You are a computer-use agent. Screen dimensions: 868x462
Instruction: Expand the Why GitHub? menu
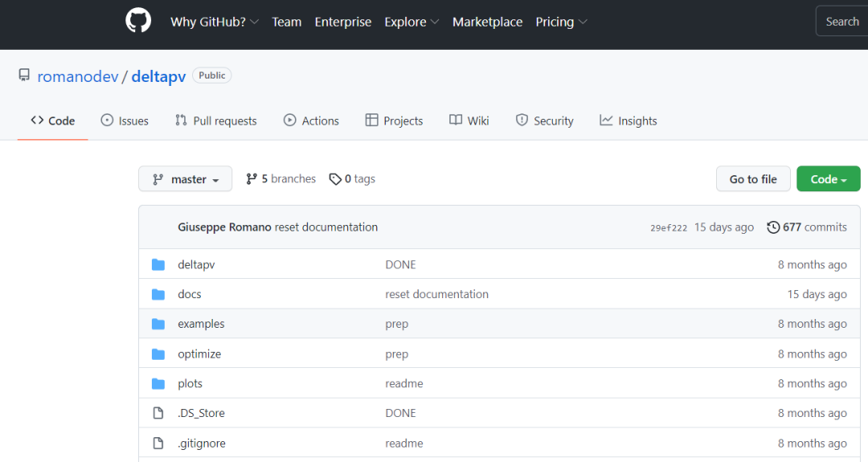pos(214,22)
